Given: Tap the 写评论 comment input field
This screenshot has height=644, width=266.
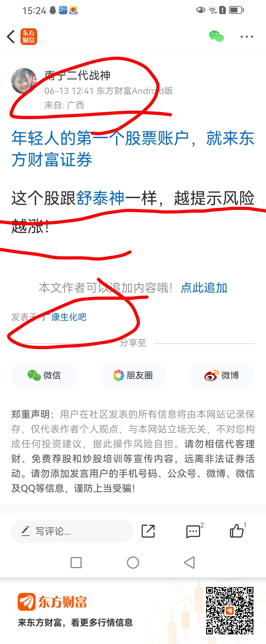Looking at the screenshot, I should 72,531.
